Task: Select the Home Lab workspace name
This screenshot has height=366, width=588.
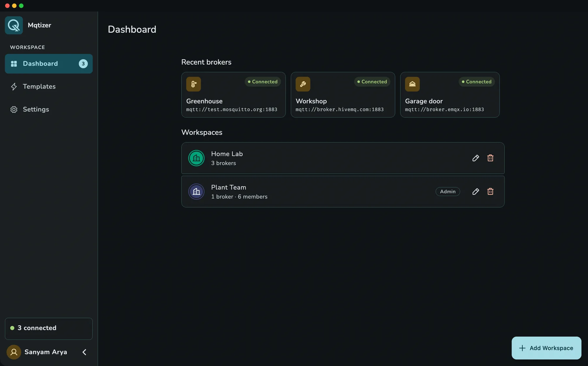Action: (x=227, y=154)
